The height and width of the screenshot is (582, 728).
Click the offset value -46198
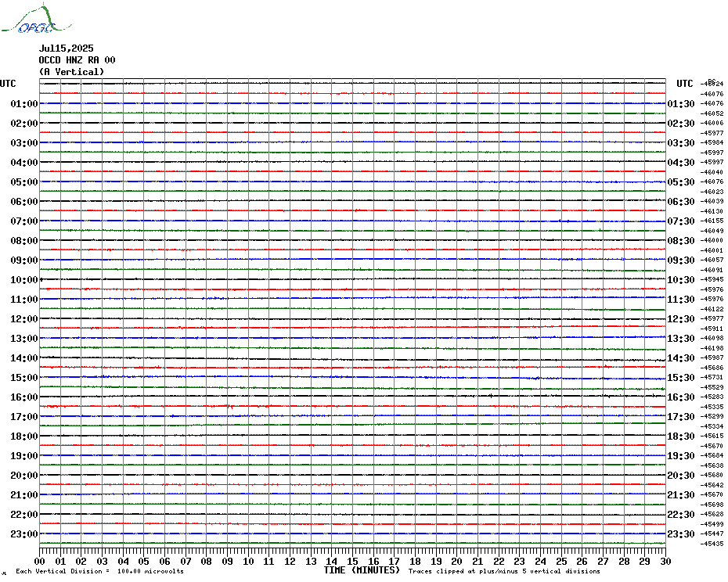tap(712, 348)
